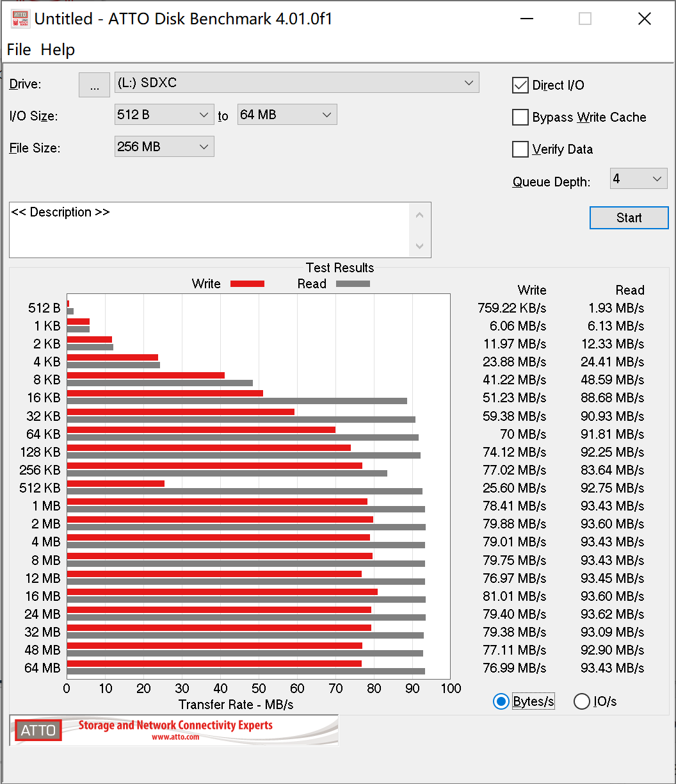The image size is (676, 784).
Task: Click the 512 B row label
Action: pyautogui.click(x=44, y=308)
